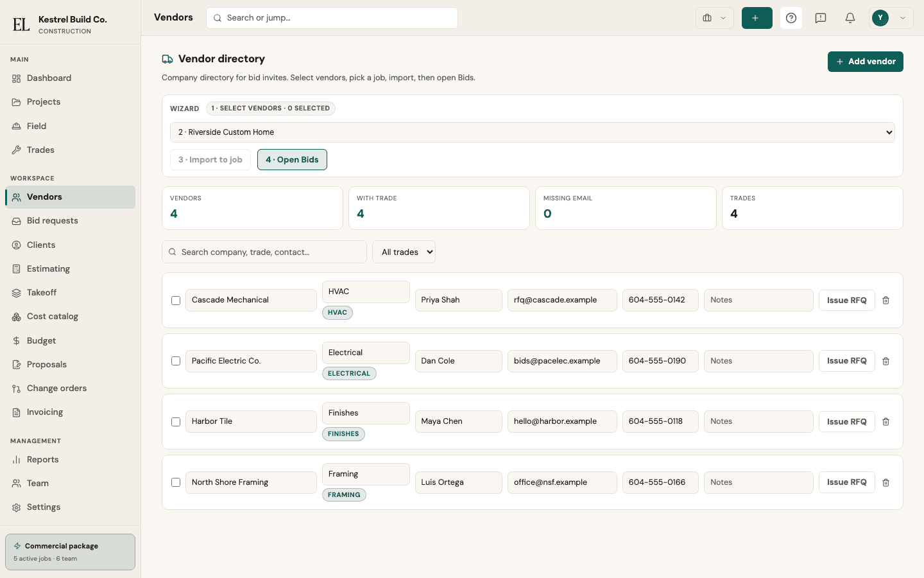Delete the Cascade Mechanical vendor row

[886, 300]
